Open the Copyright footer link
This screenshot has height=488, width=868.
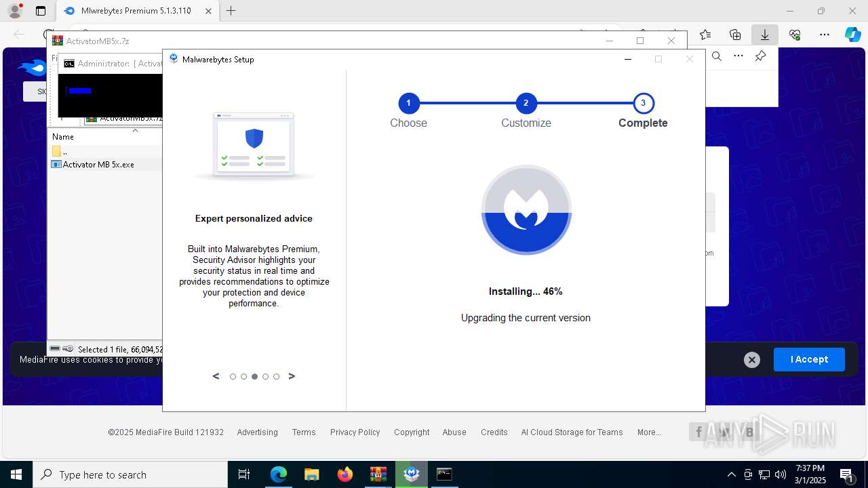[x=412, y=432]
